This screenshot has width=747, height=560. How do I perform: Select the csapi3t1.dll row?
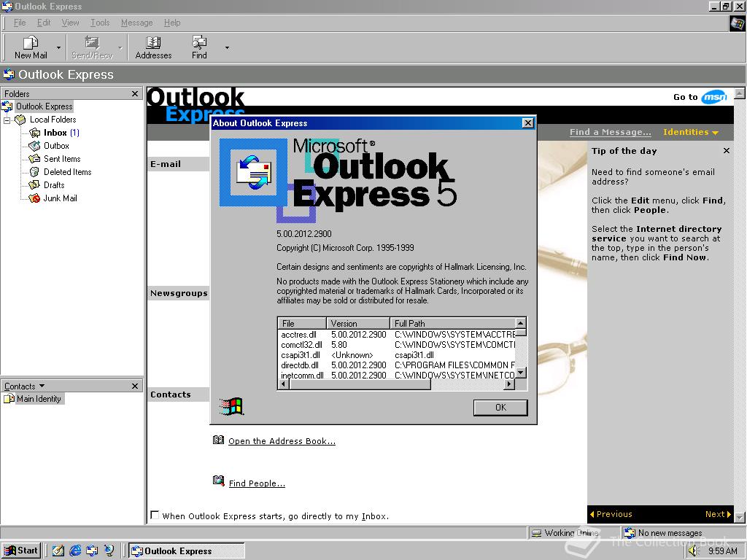click(396, 355)
